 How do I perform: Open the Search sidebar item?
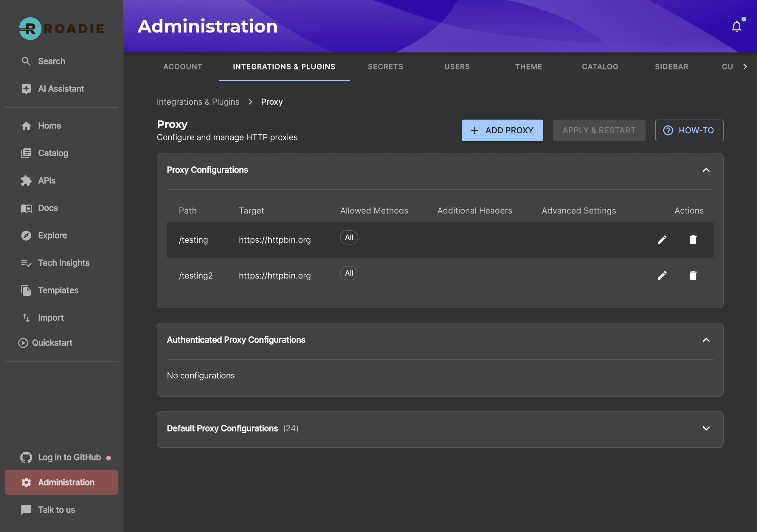(51, 61)
